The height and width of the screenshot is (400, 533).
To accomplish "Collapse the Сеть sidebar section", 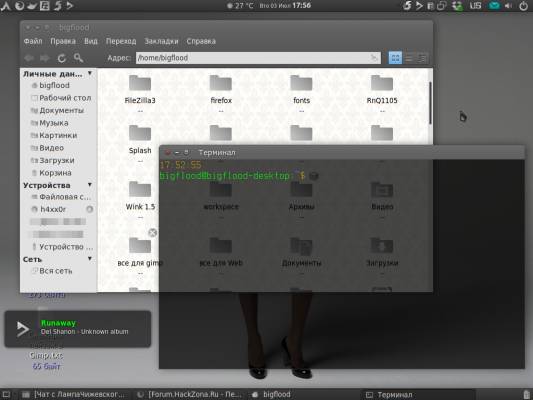I will (90, 259).
